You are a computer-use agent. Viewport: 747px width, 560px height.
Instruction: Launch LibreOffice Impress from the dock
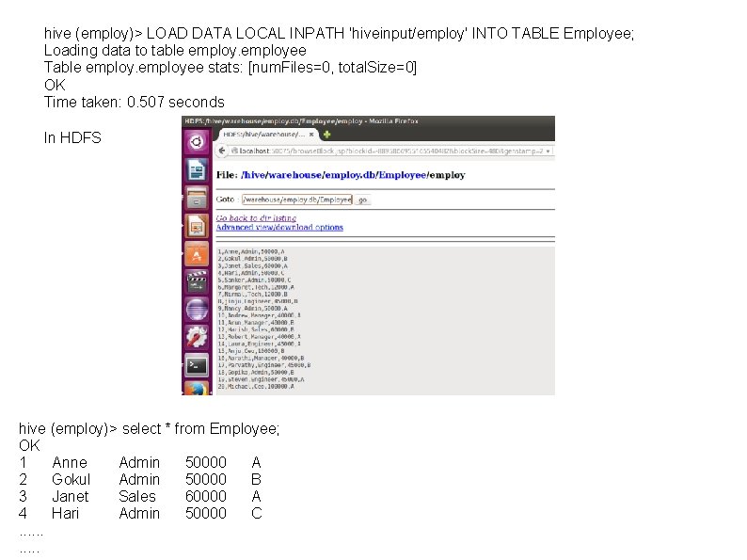click(x=197, y=226)
